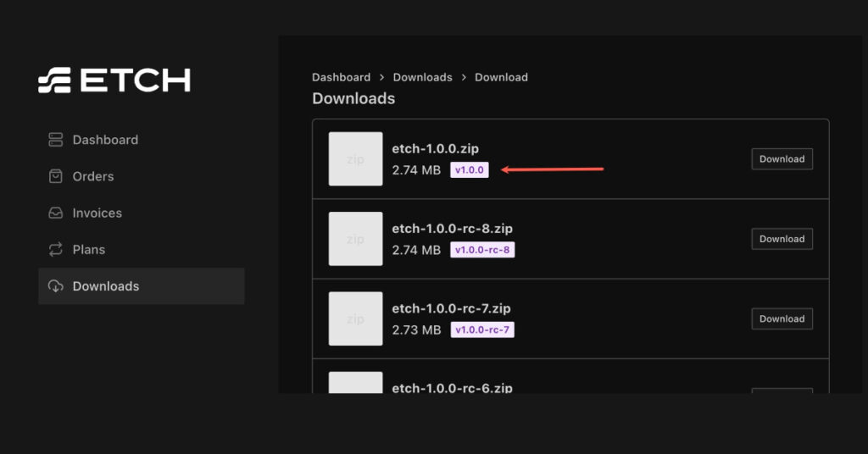Viewport: 868px width, 454px height.
Task: Click the v1.0.0-rc-8 version tag
Action: [482, 250]
